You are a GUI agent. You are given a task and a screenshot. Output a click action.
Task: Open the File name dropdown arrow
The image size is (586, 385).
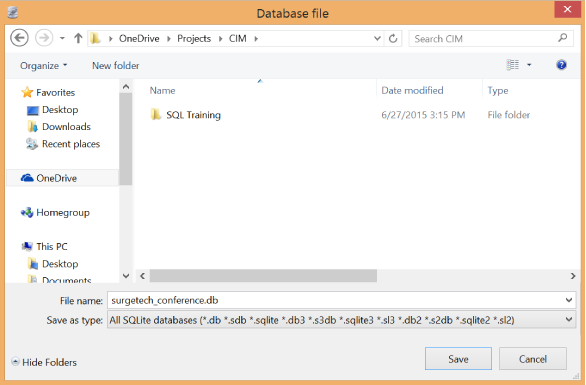(x=569, y=300)
